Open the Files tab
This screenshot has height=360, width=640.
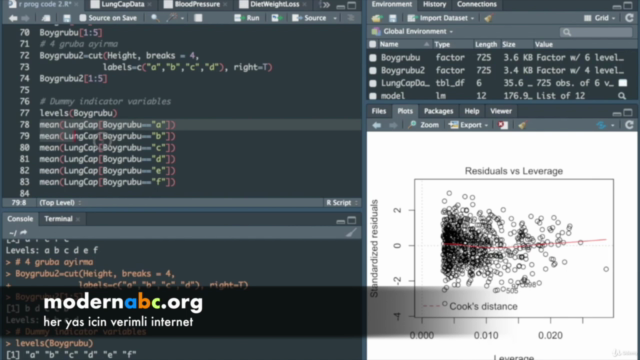[x=378, y=111]
